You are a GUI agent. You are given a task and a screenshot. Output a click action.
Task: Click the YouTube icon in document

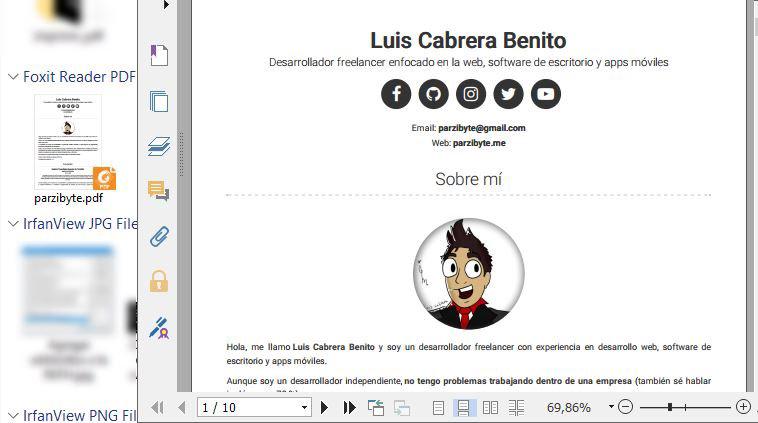(x=545, y=94)
